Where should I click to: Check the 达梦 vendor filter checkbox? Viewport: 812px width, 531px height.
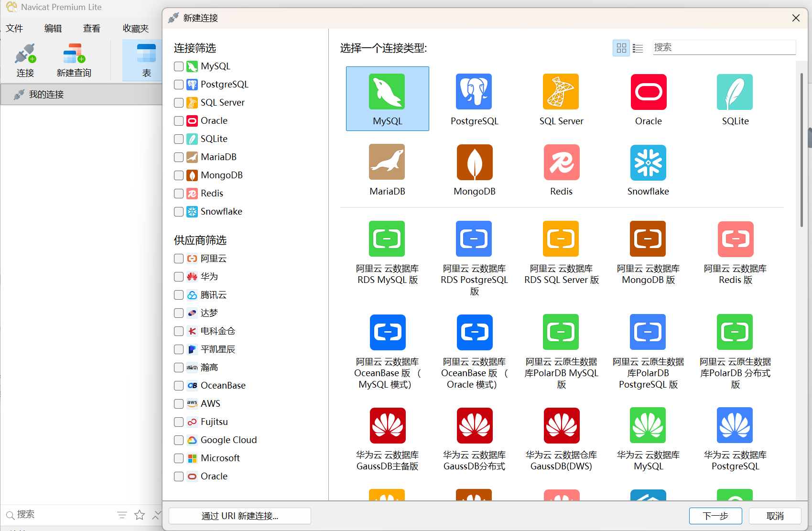coord(179,313)
